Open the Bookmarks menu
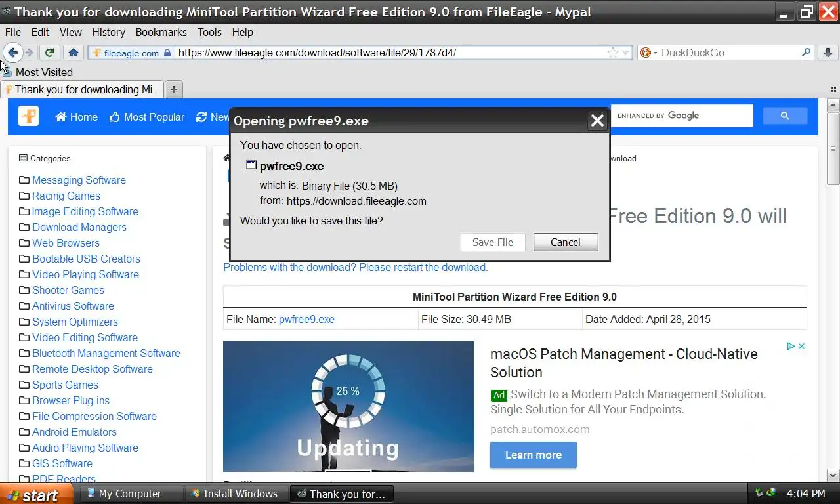The width and height of the screenshot is (840, 504). [x=161, y=32]
